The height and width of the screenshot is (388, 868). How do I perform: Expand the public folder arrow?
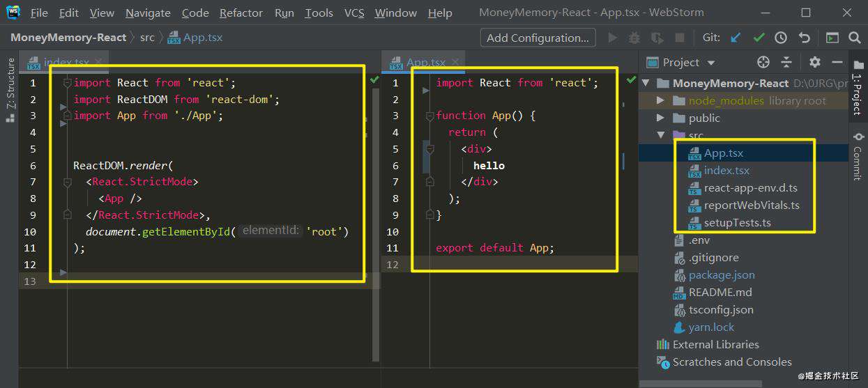click(x=660, y=118)
